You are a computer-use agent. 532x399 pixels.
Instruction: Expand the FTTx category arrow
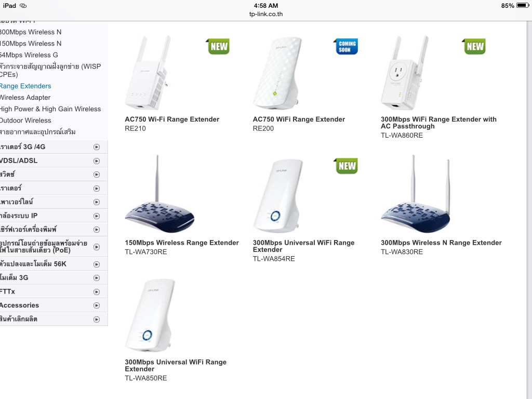click(x=97, y=292)
